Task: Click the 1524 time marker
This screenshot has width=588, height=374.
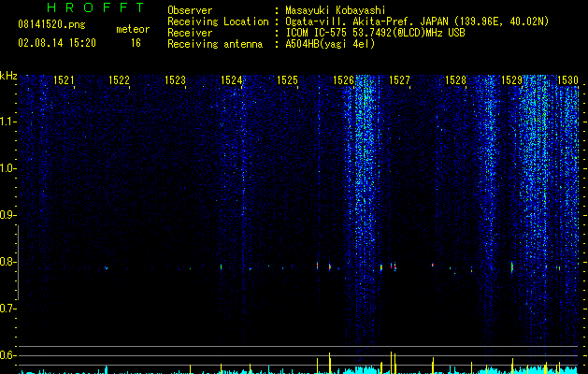Action: click(x=232, y=79)
